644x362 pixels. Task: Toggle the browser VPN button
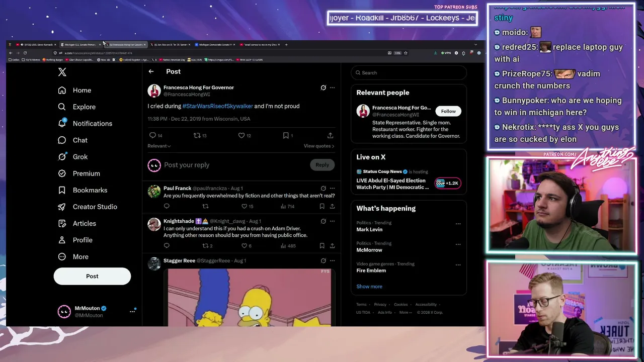pyautogui.click(x=446, y=53)
